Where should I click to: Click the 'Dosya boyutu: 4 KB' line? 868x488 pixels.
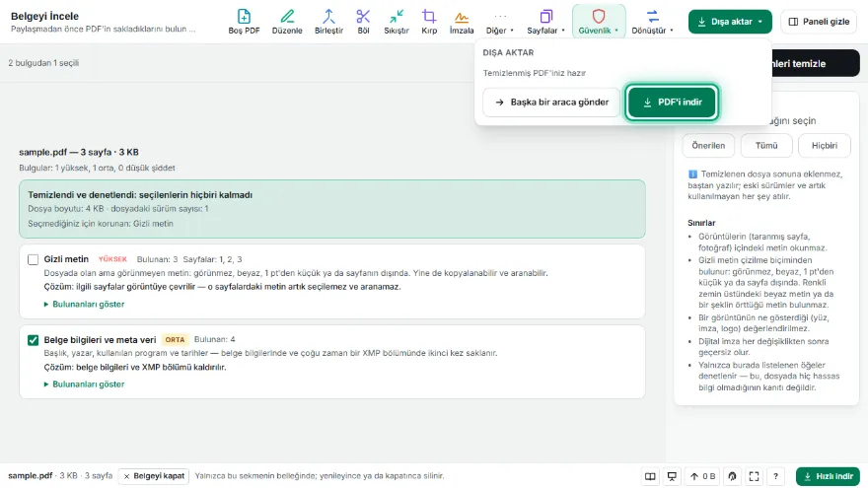click(x=118, y=209)
